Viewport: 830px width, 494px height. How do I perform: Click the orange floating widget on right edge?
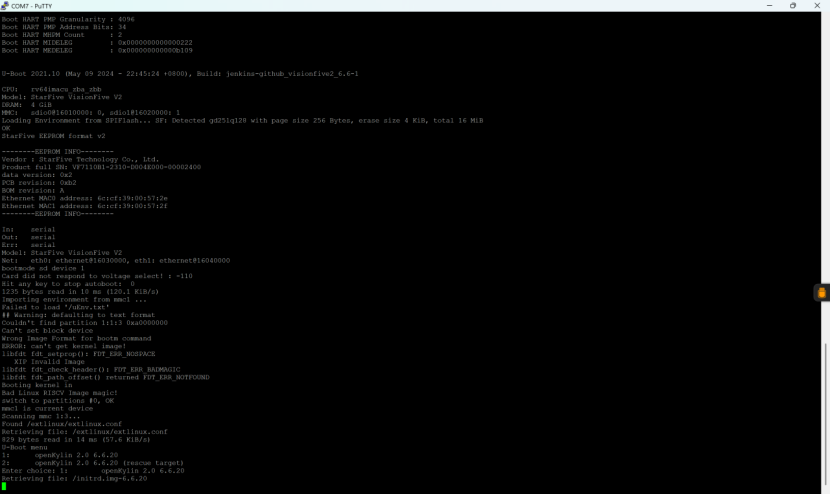click(822, 292)
